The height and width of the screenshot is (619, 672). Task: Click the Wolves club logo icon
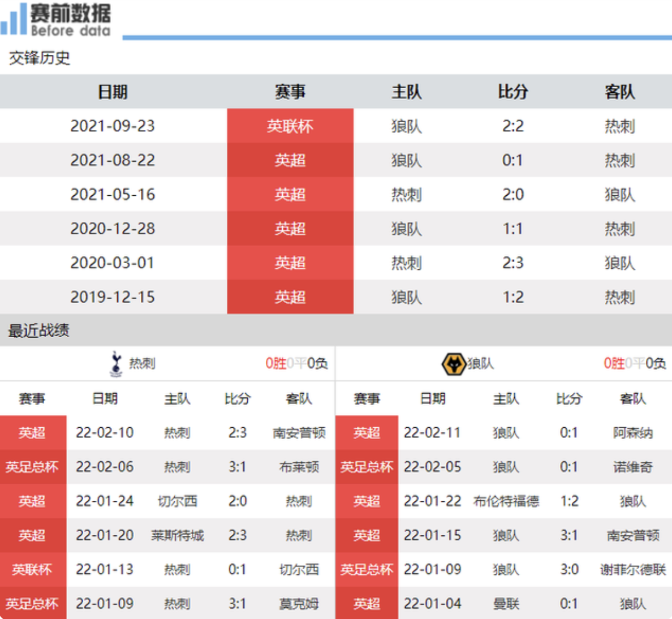(x=453, y=364)
